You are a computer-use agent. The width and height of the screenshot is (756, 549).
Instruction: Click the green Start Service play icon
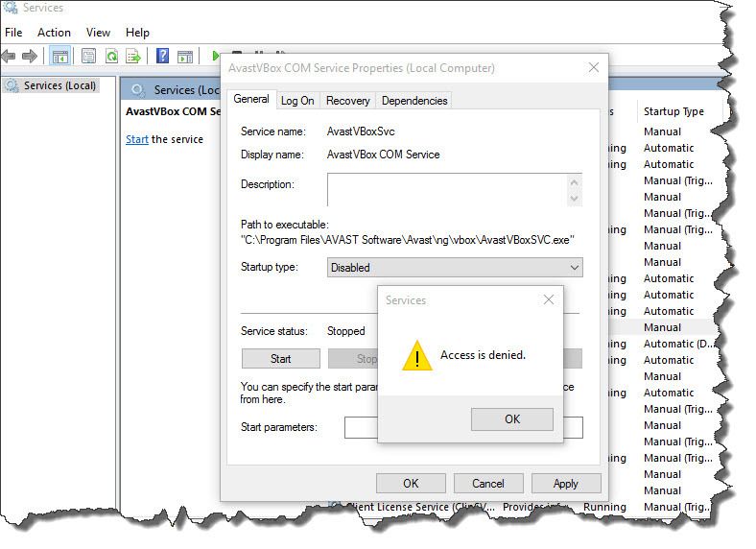(x=215, y=56)
